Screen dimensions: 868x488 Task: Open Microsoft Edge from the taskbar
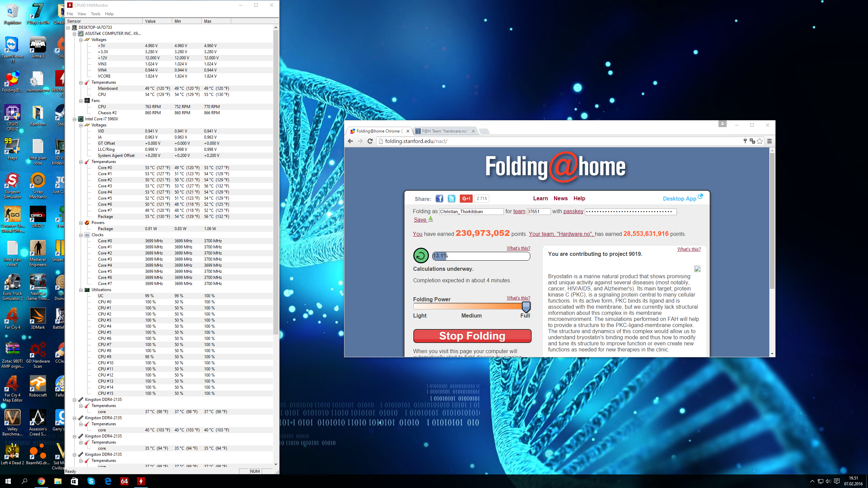pos(108,481)
